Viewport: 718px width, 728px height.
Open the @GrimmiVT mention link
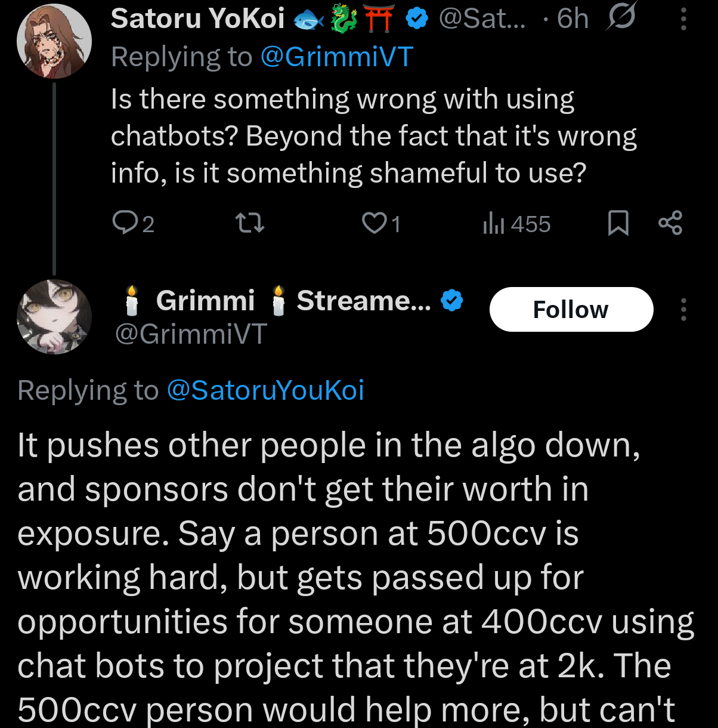point(336,57)
